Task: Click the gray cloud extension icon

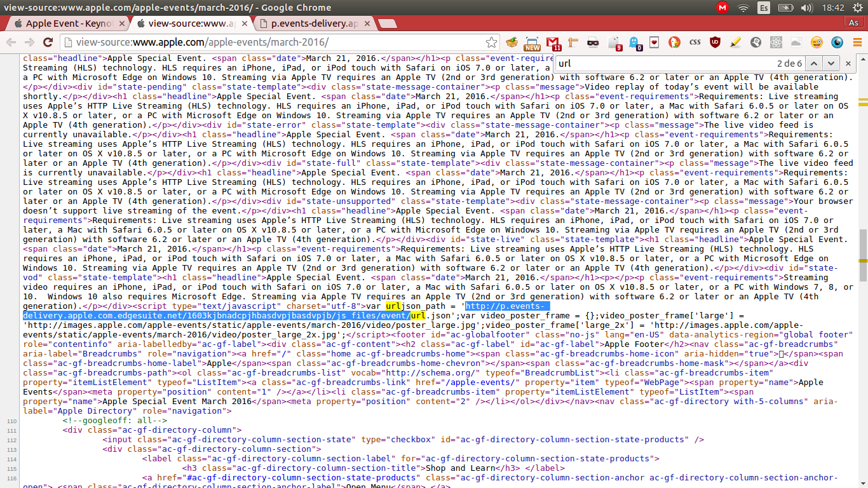Action: [796, 43]
